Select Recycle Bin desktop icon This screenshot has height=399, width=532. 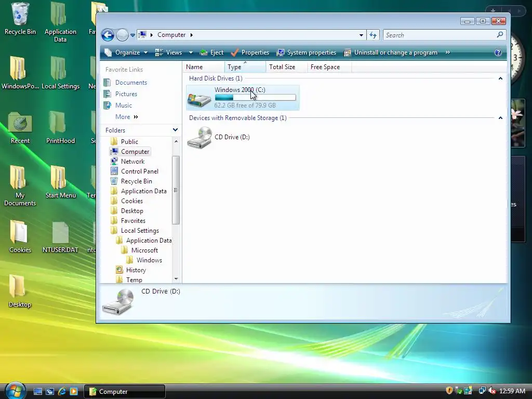click(20, 19)
